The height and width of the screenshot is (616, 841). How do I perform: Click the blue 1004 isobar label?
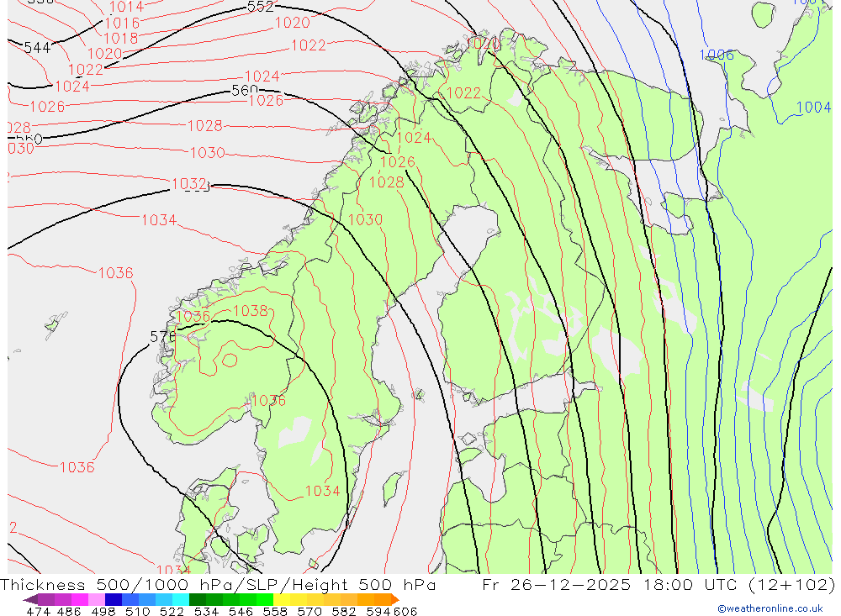(813, 108)
